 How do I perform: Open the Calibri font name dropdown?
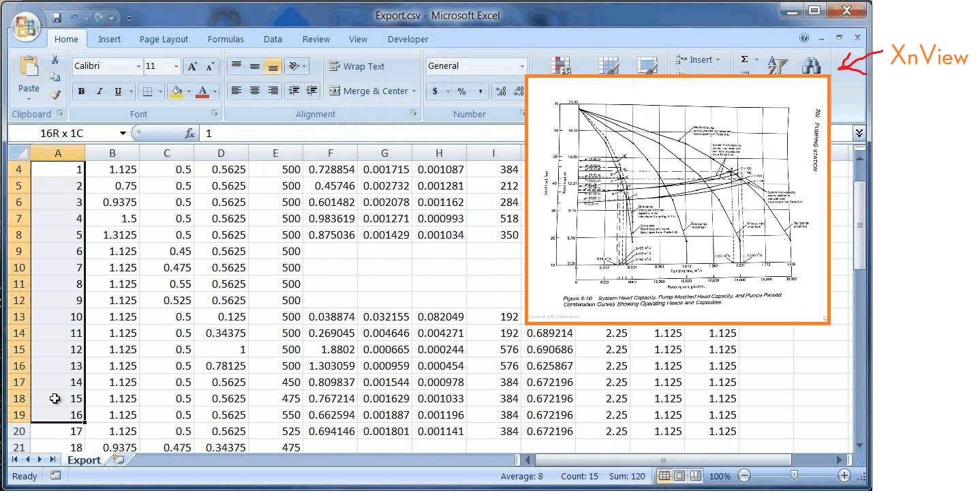tap(138, 66)
